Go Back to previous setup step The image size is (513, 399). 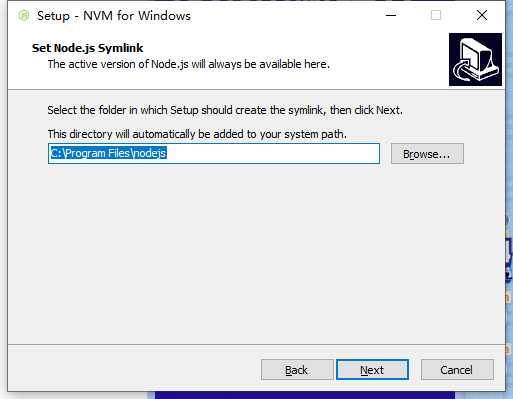pos(297,369)
